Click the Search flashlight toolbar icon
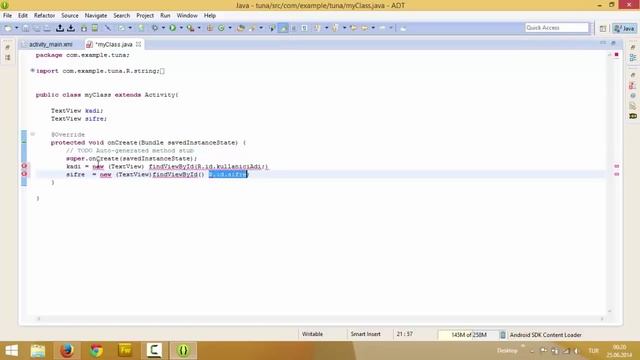The image size is (640, 360). click(252, 28)
